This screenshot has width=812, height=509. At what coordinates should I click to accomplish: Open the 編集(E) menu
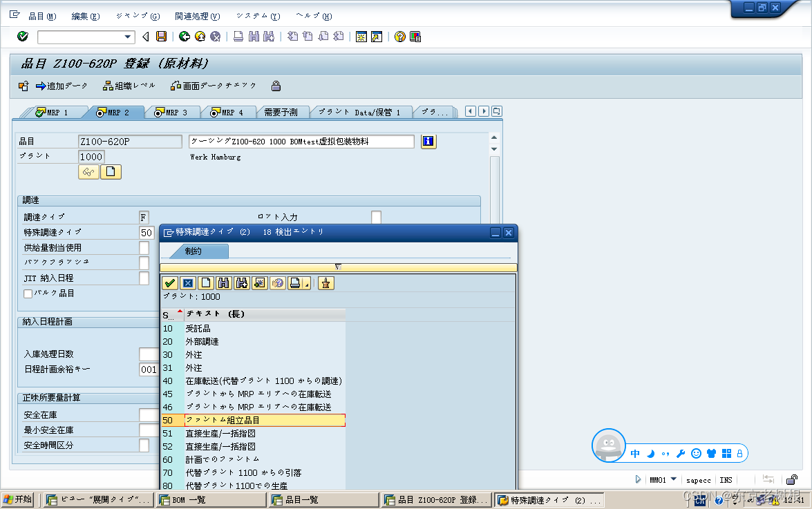86,16
